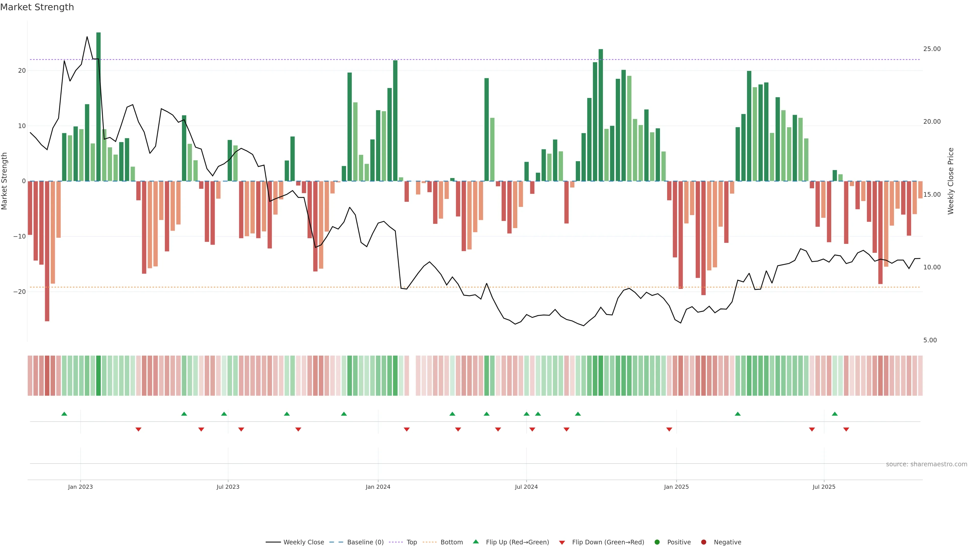This screenshot has width=980, height=551.
Task: Click the Flip Down triangle icon in legend
Action: tap(562, 543)
